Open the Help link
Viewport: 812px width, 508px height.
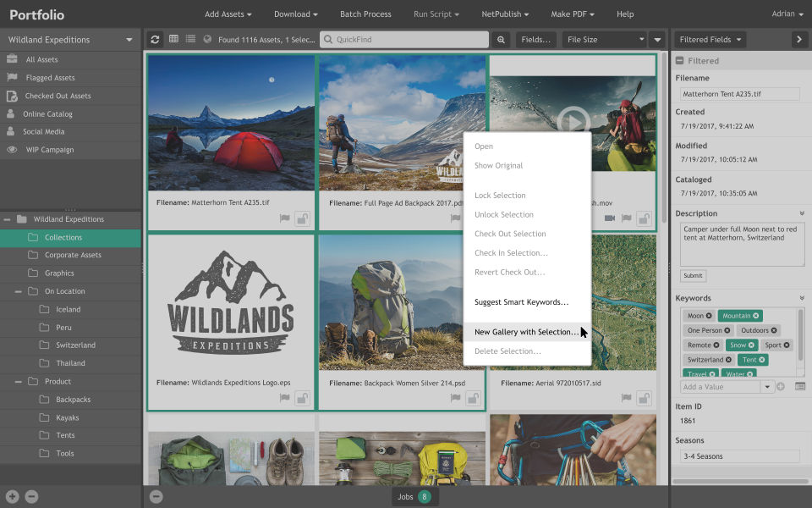[x=625, y=14]
